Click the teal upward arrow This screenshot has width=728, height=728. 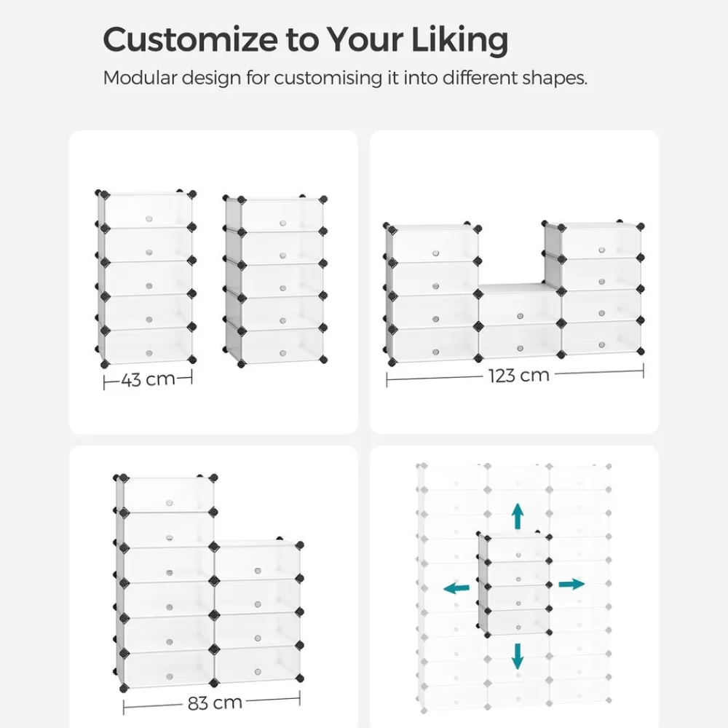518,516
